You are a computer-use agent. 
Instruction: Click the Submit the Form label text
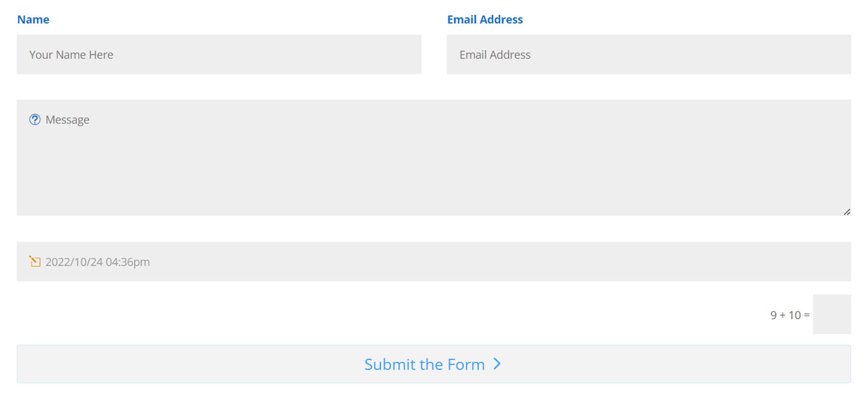pyautogui.click(x=424, y=365)
